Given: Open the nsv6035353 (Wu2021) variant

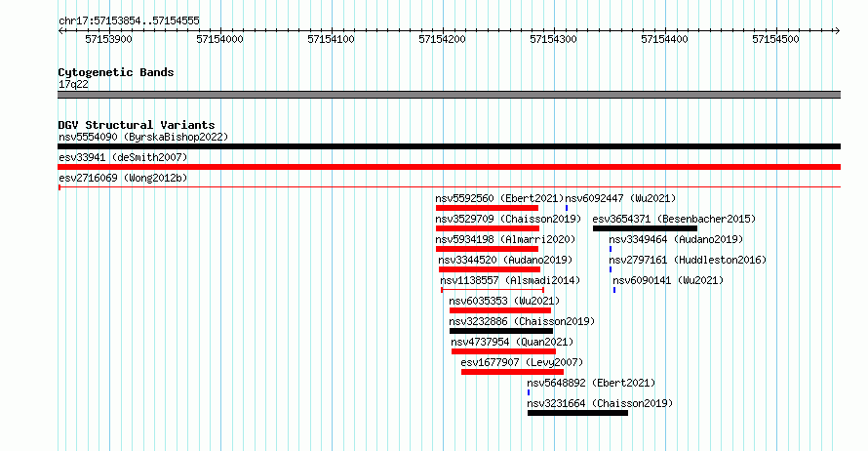Looking at the screenshot, I should (505, 301).
